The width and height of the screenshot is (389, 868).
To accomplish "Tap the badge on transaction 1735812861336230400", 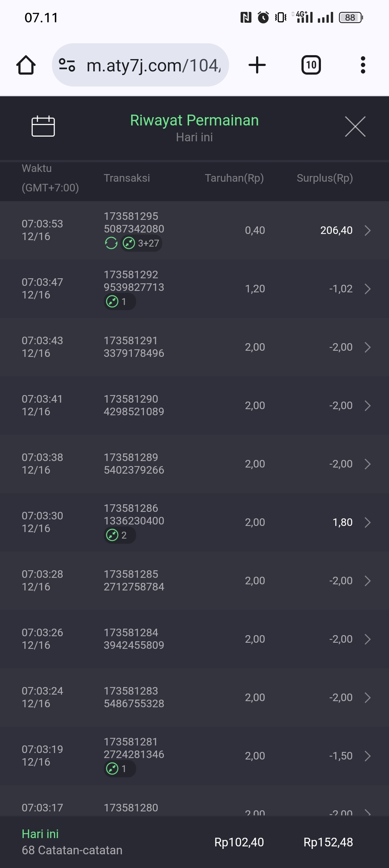I will (120, 535).
